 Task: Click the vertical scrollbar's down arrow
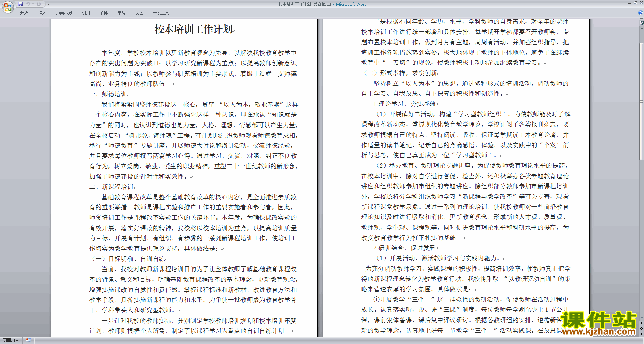642,318
